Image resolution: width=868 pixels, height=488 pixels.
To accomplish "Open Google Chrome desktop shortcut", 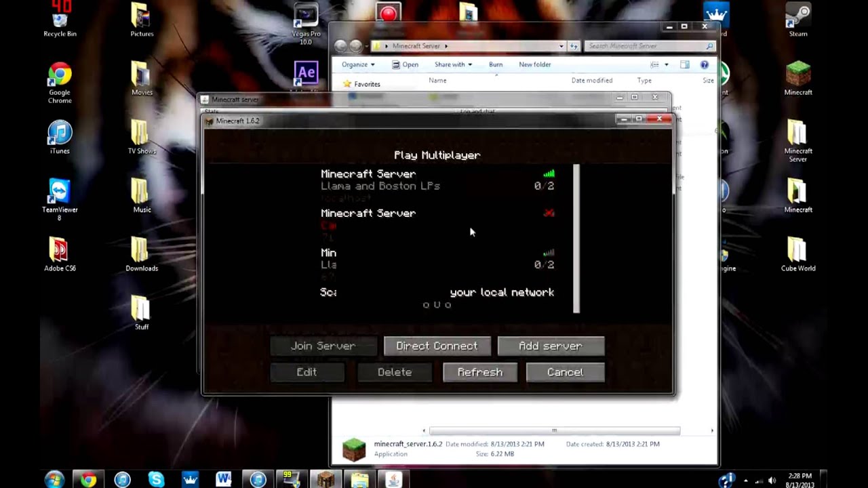I will tap(60, 83).
